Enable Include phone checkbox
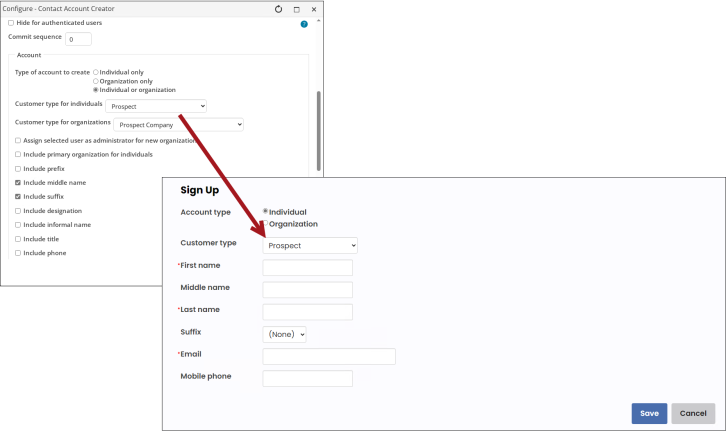This screenshot has height=431, width=726. [x=18, y=253]
